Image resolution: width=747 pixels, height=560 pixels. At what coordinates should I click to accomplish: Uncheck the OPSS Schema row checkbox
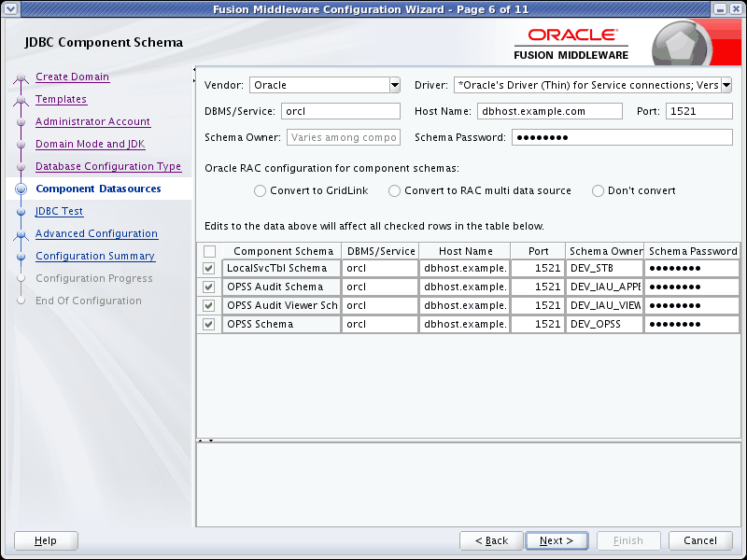pos(208,324)
